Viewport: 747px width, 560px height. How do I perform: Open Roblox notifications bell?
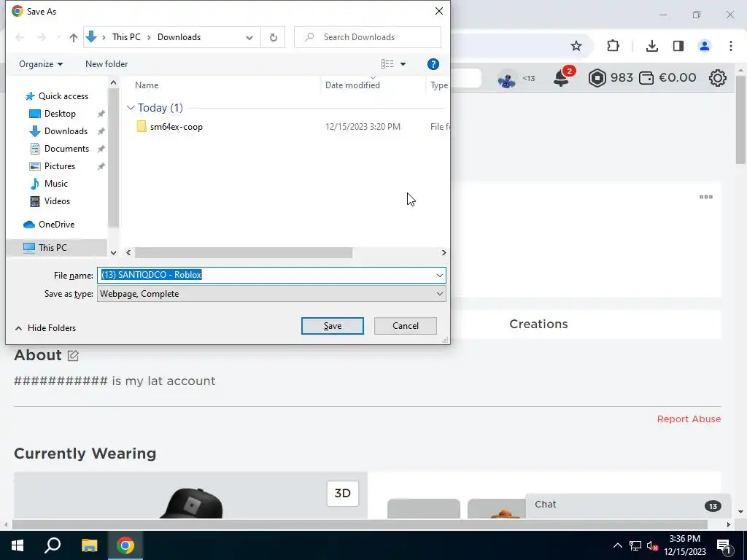(x=562, y=77)
